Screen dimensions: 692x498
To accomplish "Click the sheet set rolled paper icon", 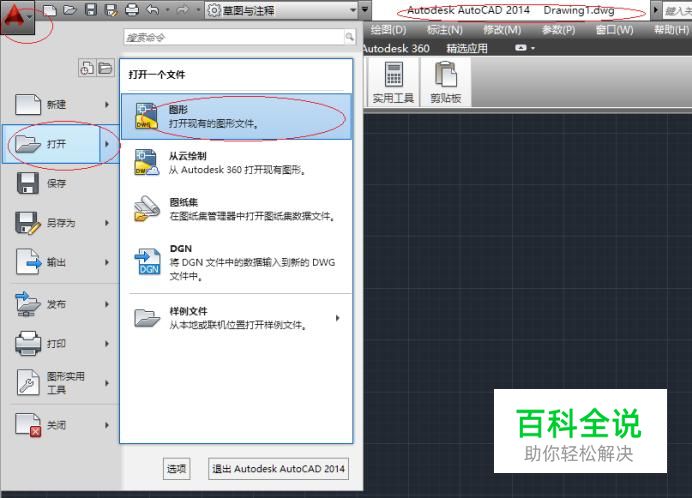I will click(x=147, y=208).
